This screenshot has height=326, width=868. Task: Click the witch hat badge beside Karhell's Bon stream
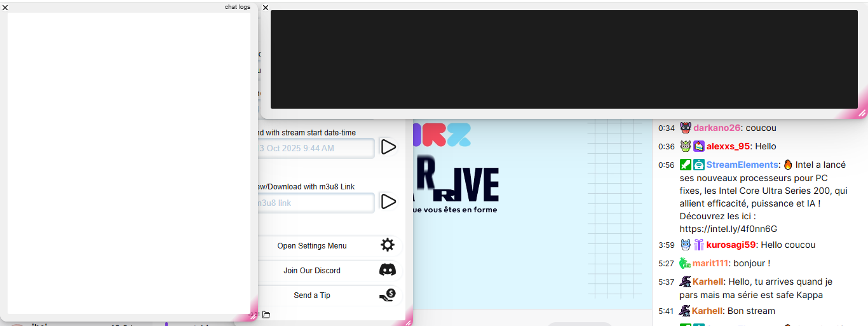coord(684,311)
